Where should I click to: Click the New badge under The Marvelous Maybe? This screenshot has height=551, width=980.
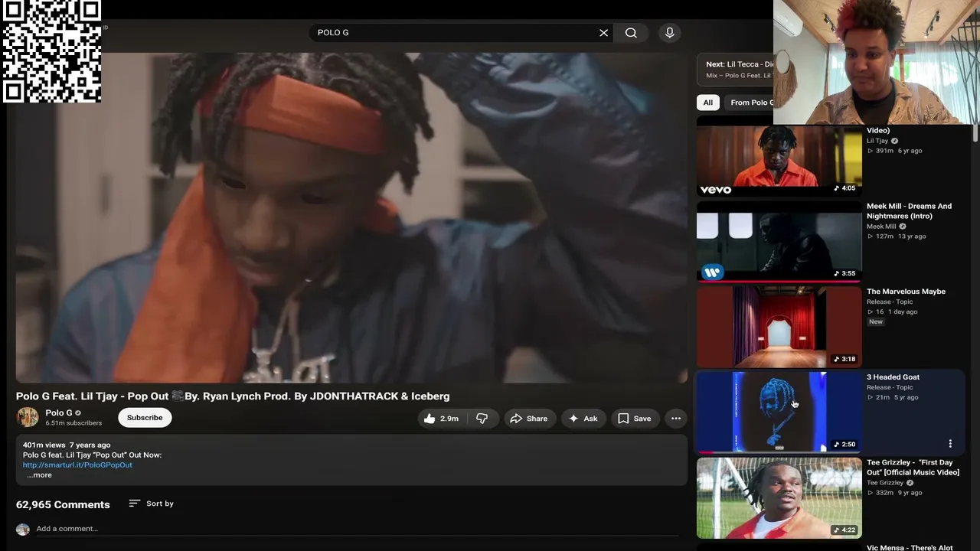coord(876,322)
